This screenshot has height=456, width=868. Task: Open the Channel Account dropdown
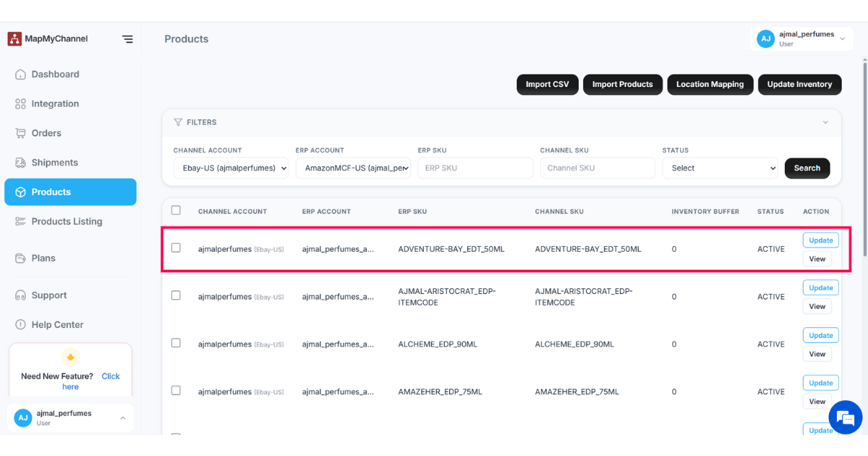(231, 168)
